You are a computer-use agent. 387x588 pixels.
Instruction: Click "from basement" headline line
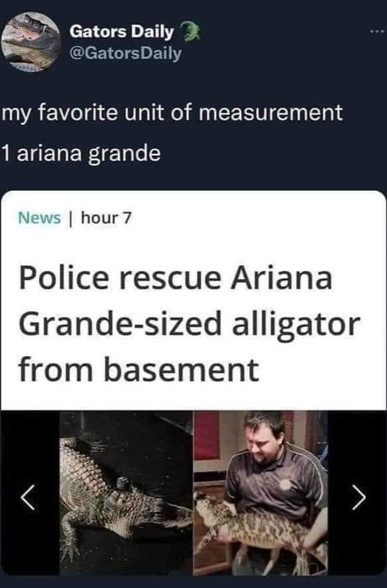[139, 370]
